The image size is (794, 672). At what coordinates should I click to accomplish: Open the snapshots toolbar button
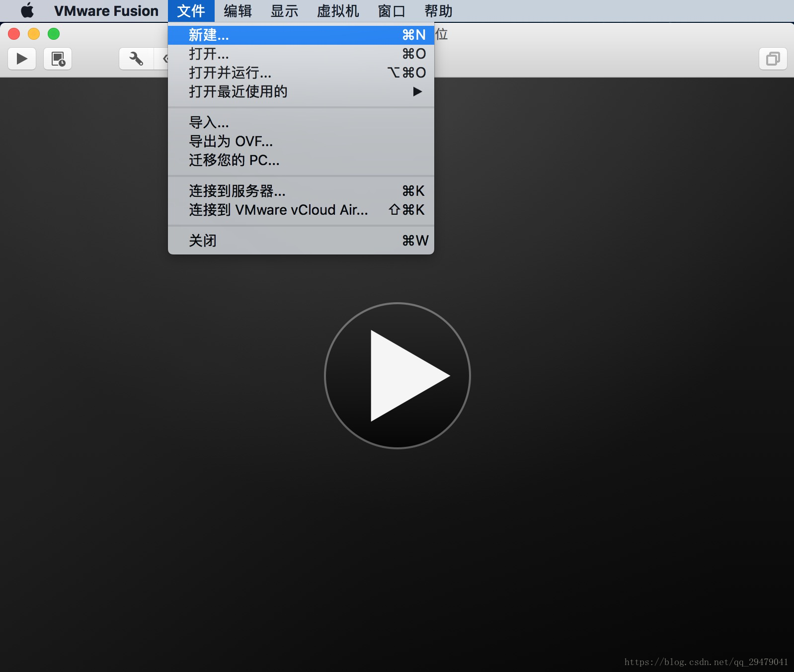pos(58,59)
